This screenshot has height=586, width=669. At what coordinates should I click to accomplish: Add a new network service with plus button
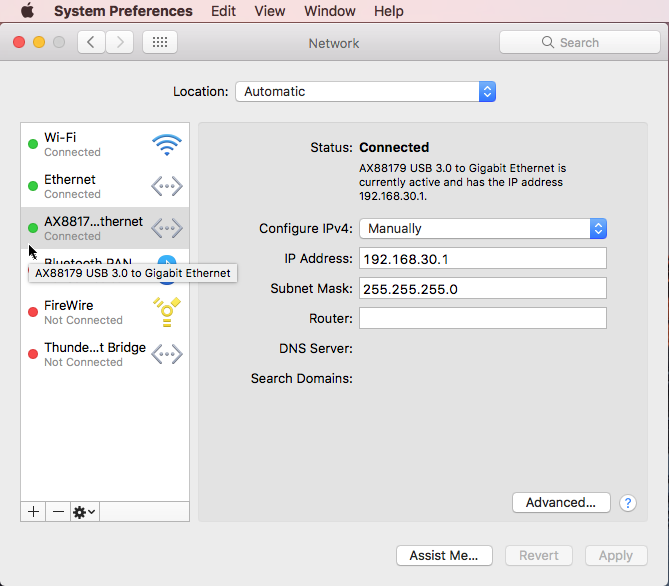coord(33,511)
